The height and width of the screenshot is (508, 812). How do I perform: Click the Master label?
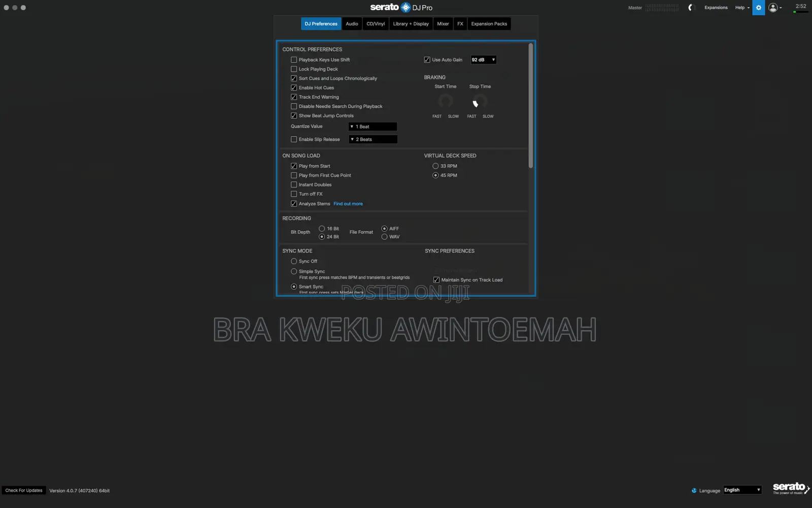tap(635, 8)
